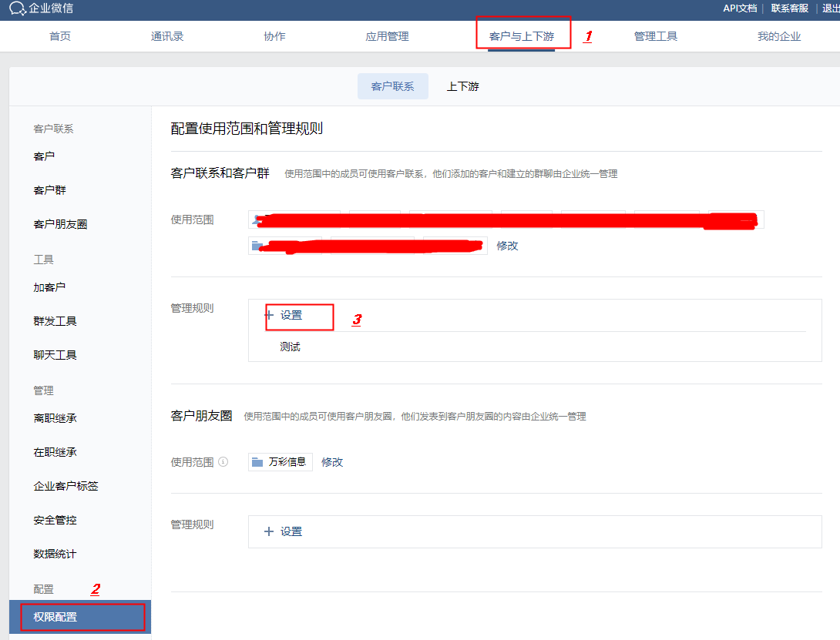Select the 测试 management rule
Screen dimensions: 840x640
[x=291, y=347]
